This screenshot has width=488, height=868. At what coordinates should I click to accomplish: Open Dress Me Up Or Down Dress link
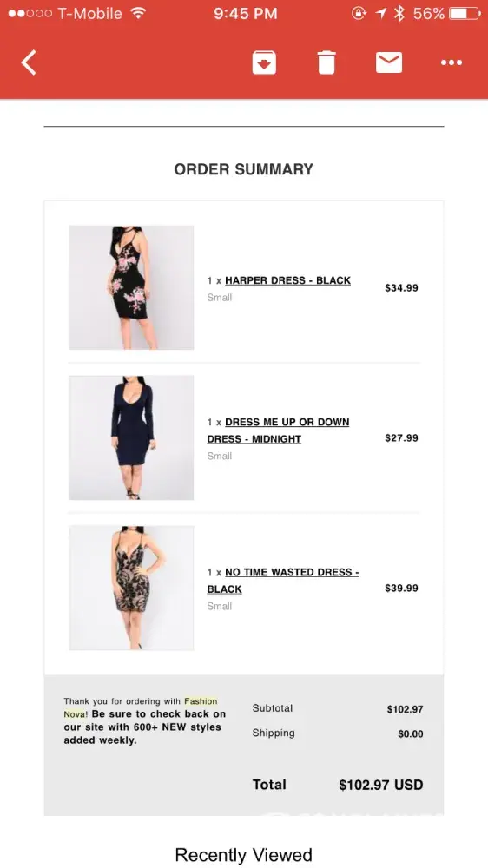(x=278, y=431)
